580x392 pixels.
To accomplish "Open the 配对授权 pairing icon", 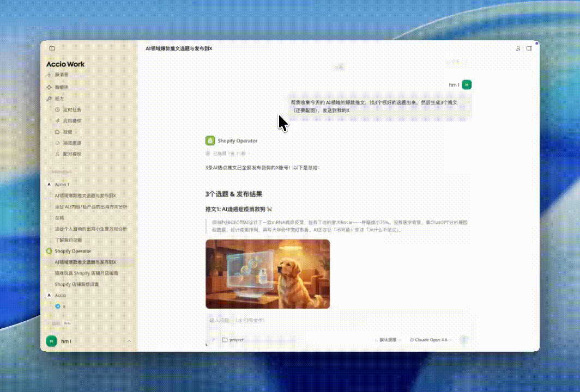I will point(57,154).
